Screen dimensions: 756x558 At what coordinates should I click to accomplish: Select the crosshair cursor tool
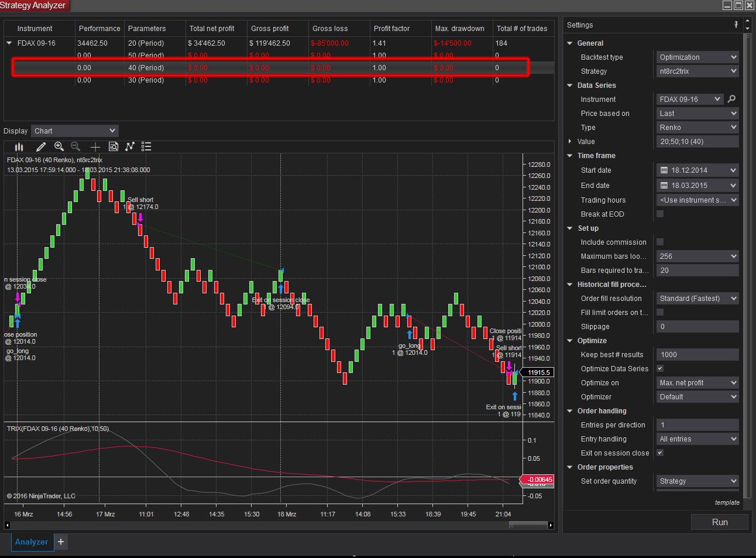coord(95,146)
